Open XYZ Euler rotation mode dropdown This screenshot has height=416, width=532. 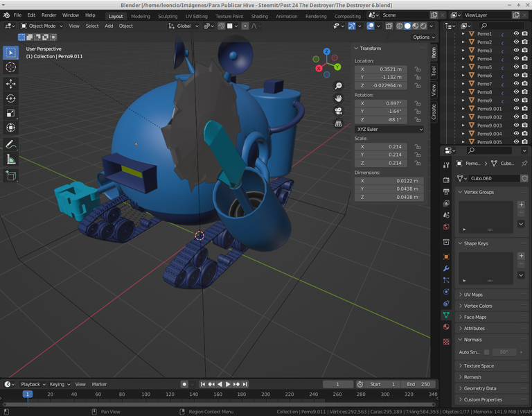(389, 129)
